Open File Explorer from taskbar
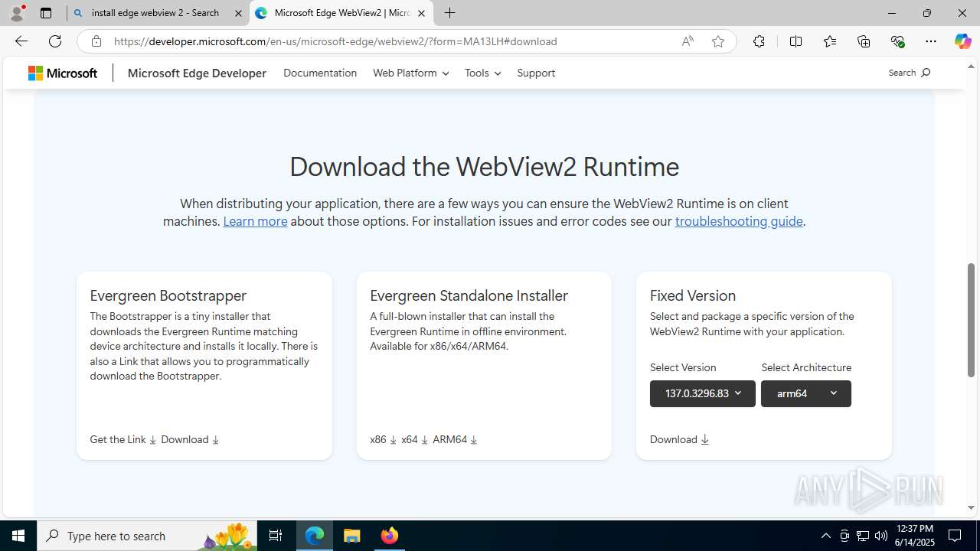This screenshot has width=980, height=551. (x=352, y=536)
